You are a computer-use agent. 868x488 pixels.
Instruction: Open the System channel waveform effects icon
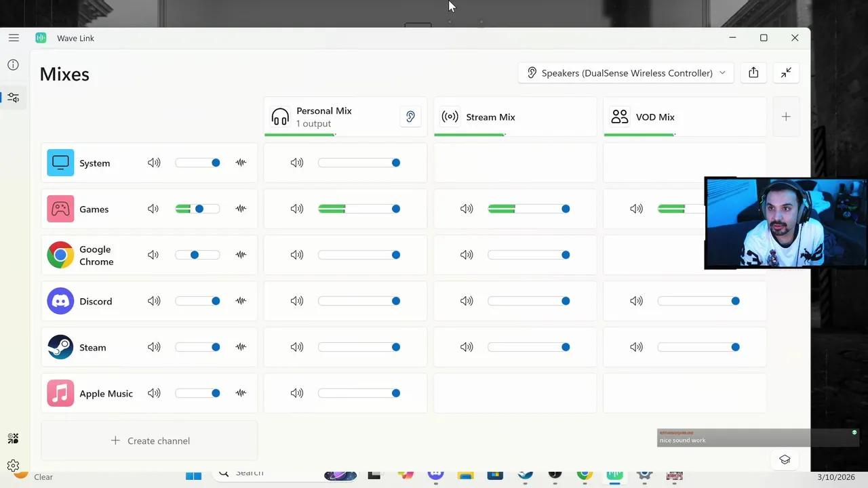click(x=241, y=163)
